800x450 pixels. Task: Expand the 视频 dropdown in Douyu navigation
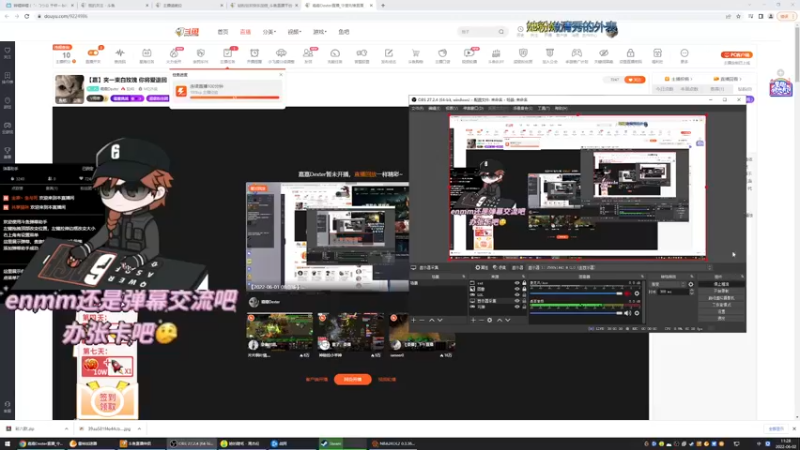[294, 32]
